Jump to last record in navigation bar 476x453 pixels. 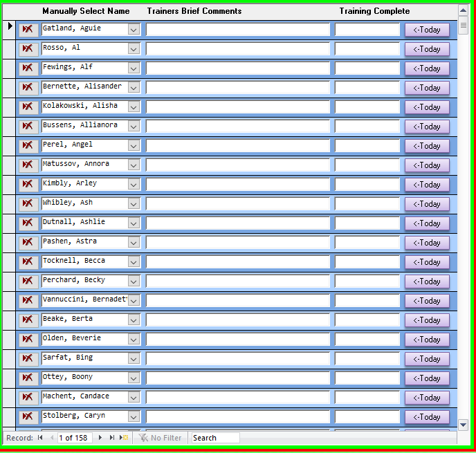(112, 438)
